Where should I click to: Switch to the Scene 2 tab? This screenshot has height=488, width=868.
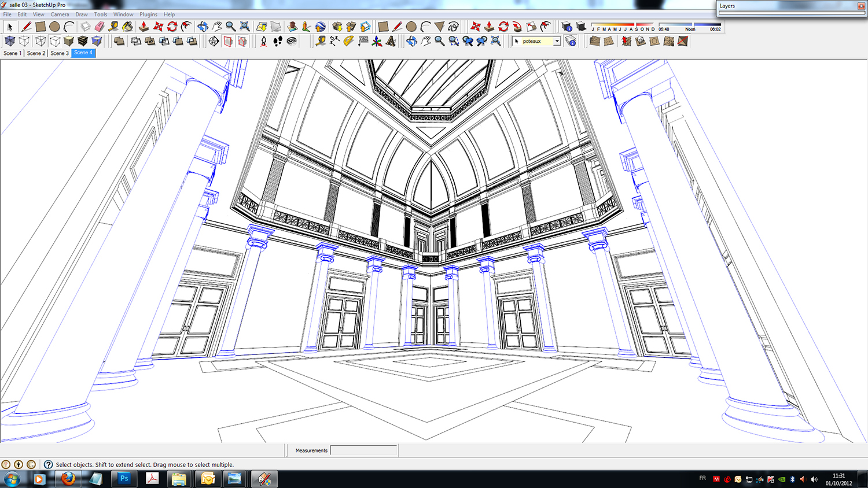pyautogui.click(x=36, y=53)
